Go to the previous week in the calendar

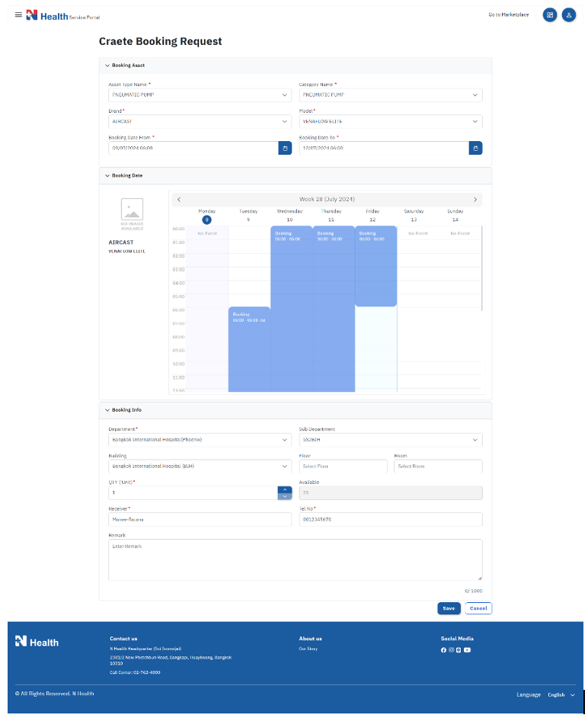tap(179, 200)
